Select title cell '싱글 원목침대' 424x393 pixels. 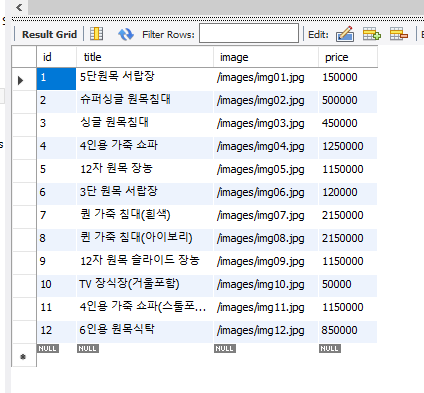tap(145, 124)
